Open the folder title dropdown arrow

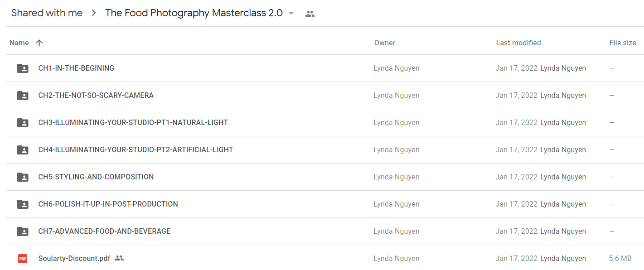pos(291,13)
